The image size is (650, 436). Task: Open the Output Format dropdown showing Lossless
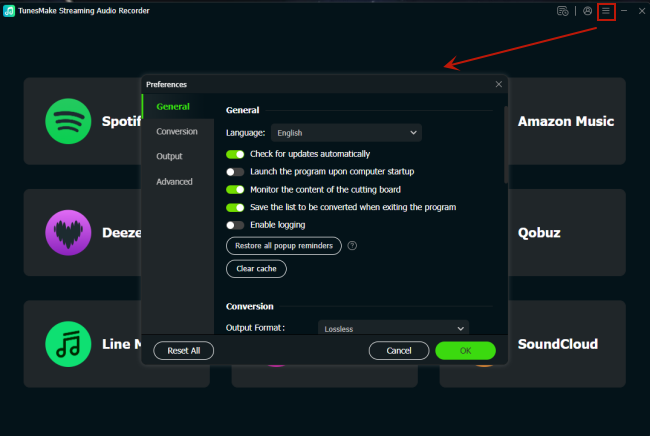(x=393, y=327)
